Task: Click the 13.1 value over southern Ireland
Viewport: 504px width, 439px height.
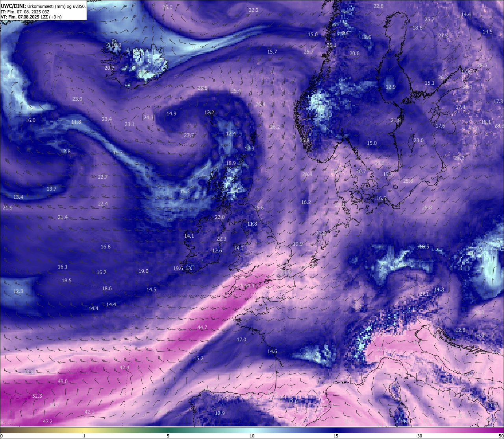Action: click(190, 269)
